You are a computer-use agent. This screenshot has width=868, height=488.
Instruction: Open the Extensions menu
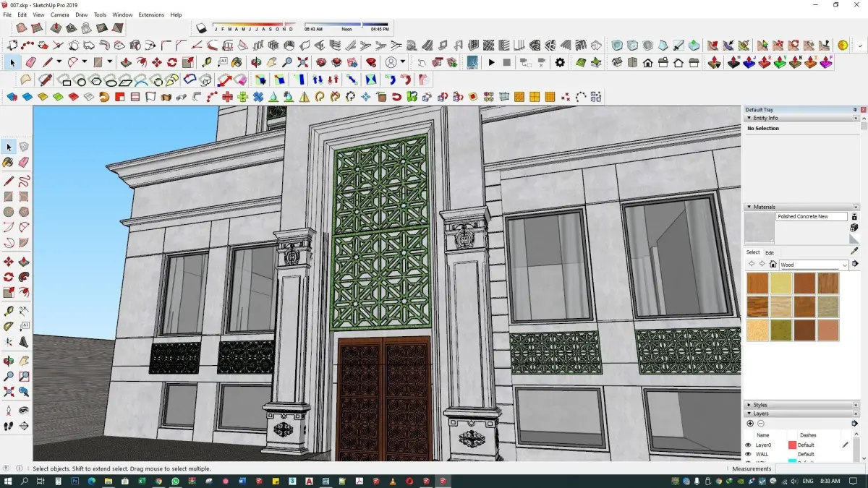(x=151, y=14)
